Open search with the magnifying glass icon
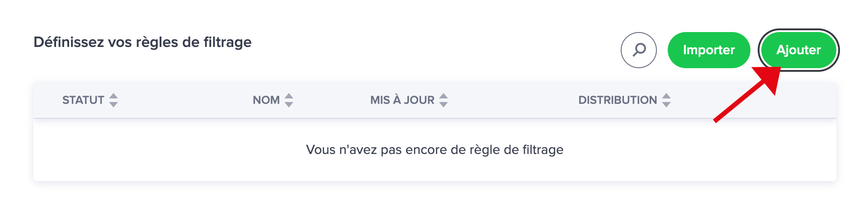The width and height of the screenshot is (868, 214). (638, 50)
